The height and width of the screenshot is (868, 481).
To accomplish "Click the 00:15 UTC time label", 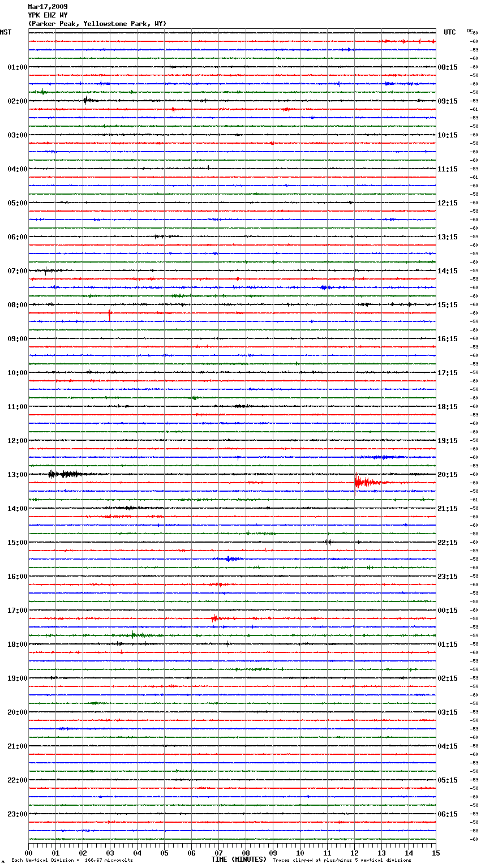I will pyautogui.click(x=448, y=611).
